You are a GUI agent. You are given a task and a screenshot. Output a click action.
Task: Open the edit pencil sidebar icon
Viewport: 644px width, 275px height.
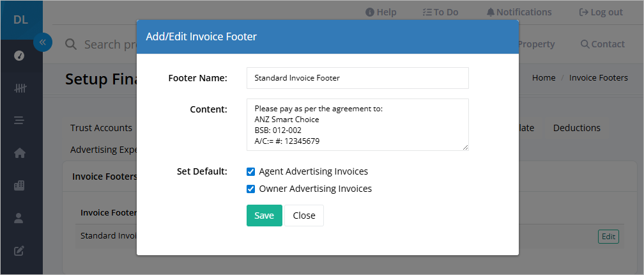19,250
